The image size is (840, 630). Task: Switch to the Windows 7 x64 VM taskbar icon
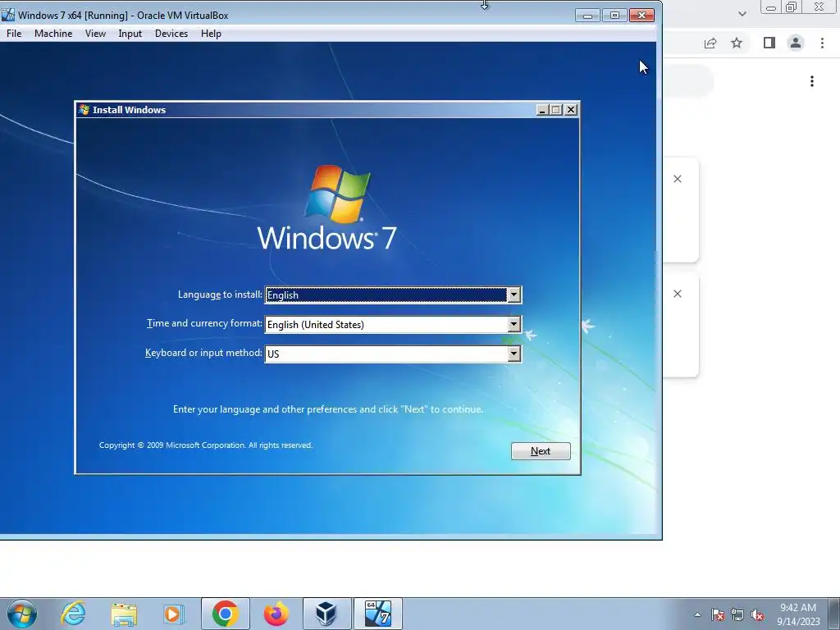(377, 614)
